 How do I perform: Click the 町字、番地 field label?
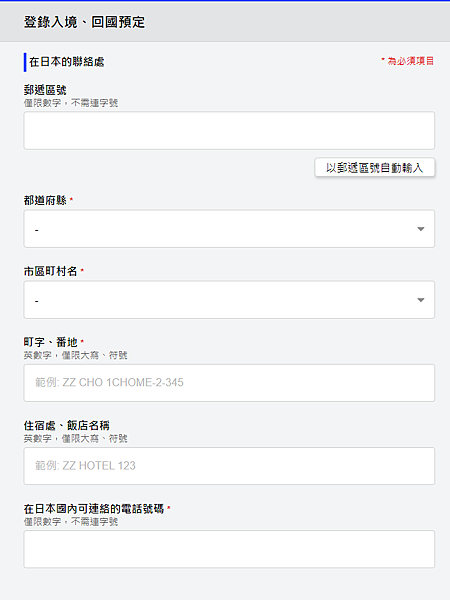(x=51, y=342)
